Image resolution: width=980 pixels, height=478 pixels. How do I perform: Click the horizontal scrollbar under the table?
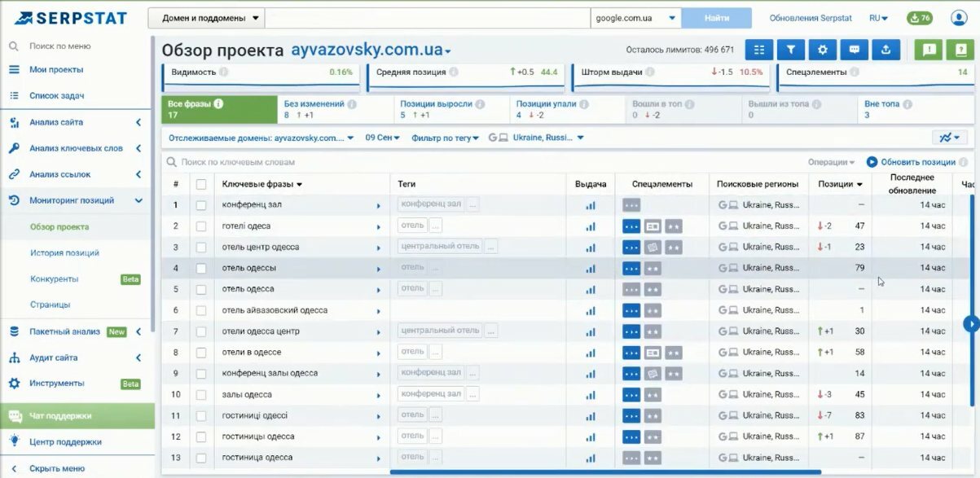coord(606,472)
